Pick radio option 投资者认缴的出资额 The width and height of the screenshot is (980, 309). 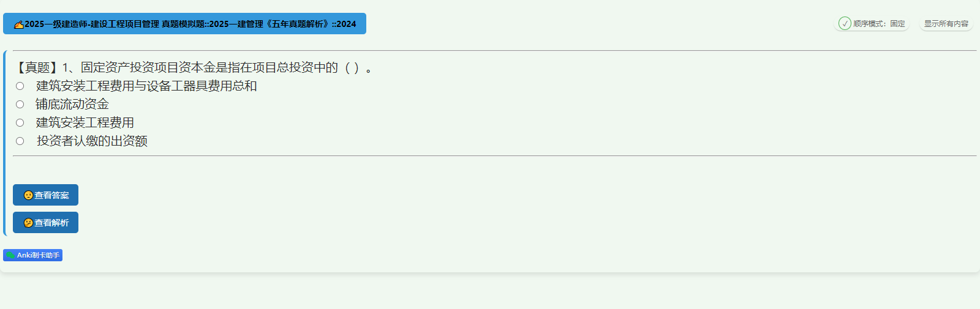(20, 141)
